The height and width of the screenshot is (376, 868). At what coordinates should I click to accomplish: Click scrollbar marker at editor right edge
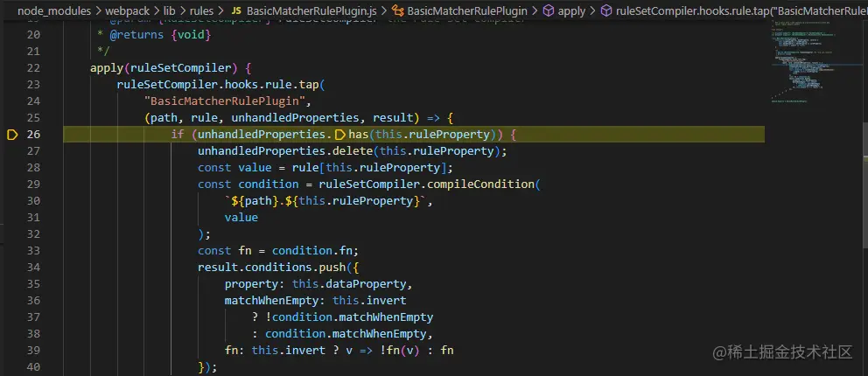[864, 158]
